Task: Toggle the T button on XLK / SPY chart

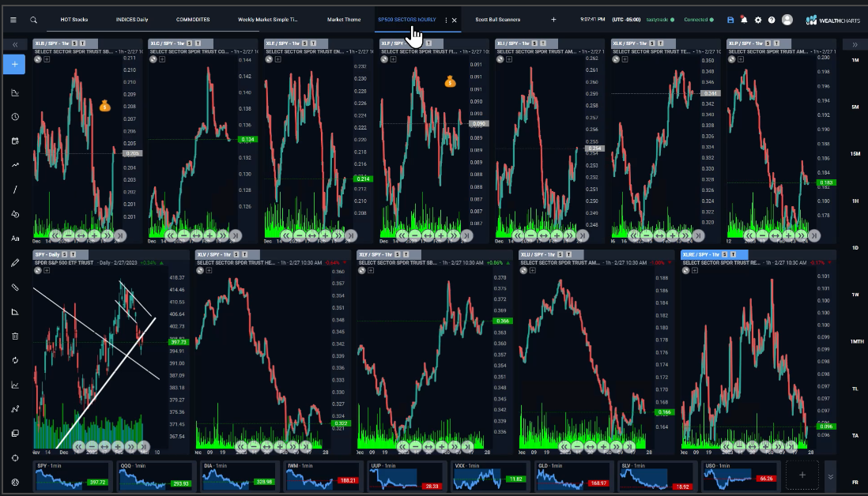Action: click(x=660, y=43)
